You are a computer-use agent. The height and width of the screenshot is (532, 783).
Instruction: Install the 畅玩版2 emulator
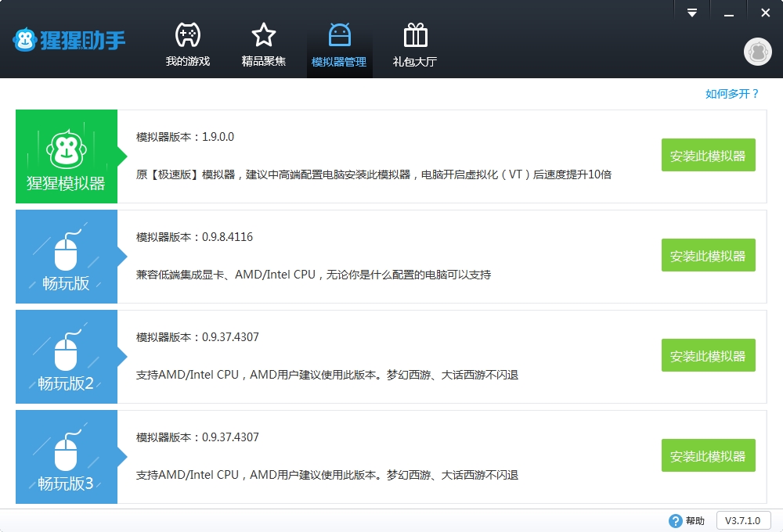point(708,356)
